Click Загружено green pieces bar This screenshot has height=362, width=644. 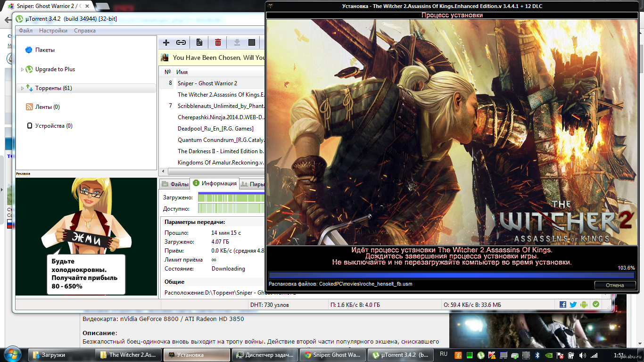231,197
